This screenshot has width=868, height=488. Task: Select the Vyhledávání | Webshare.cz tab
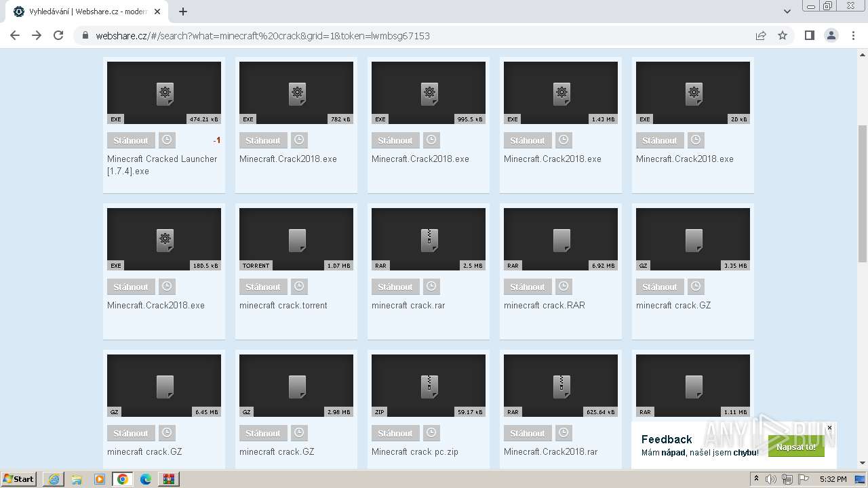[87, 12]
